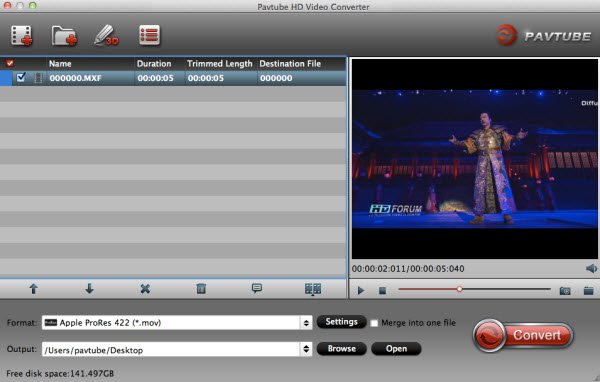
Task: Click the Trimmed Length column header
Action: [x=220, y=64]
